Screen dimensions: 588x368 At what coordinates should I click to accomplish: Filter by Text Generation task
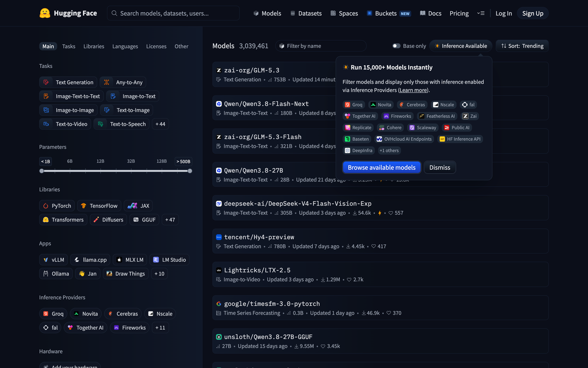click(68, 82)
